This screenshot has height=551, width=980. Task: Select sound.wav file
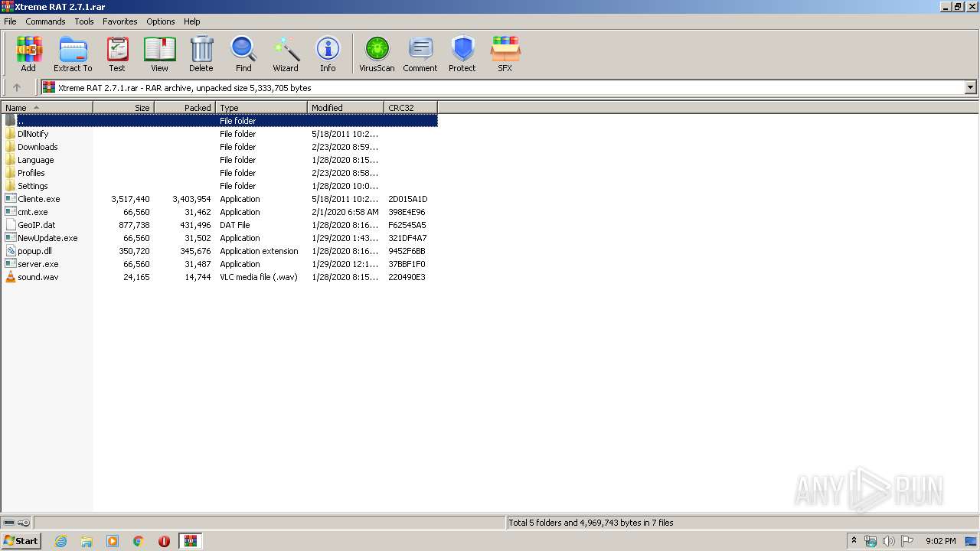click(38, 277)
